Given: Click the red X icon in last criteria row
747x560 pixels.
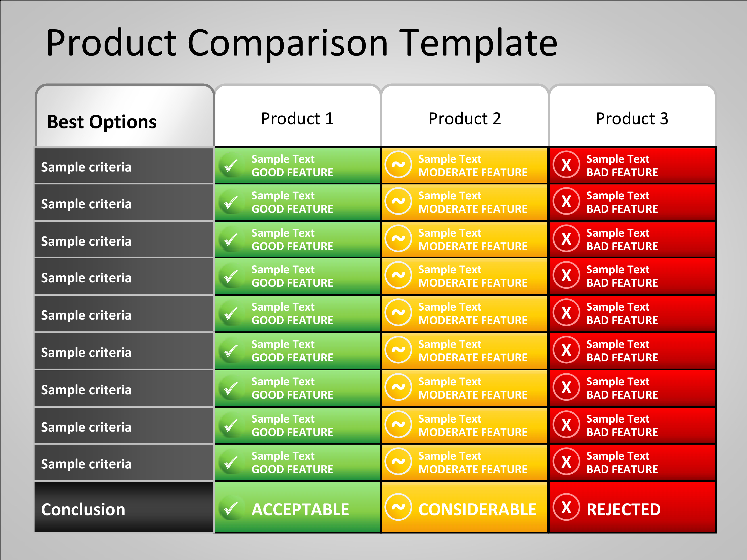Looking at the screenshot, I should pyautogui.click(x=566, y=461).
